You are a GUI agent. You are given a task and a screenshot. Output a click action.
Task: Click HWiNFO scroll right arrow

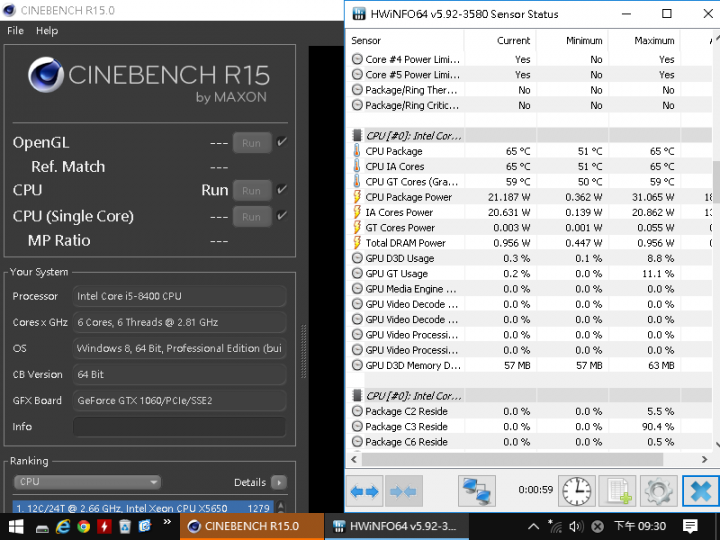pos(704,459)
